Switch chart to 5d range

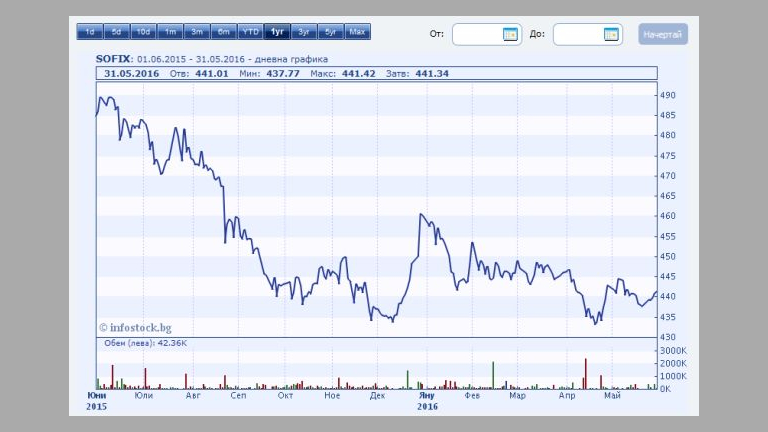coord(116,32)
